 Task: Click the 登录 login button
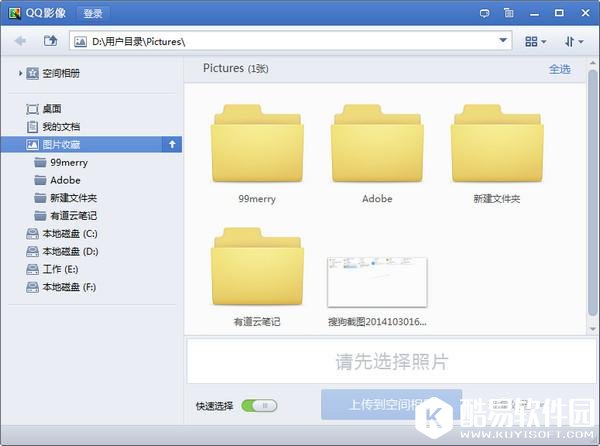93,14
